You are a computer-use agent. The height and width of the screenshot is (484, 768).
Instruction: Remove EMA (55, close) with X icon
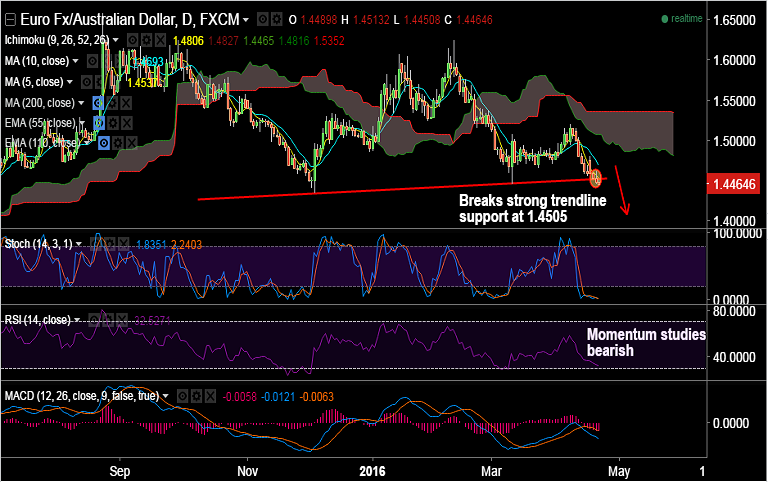[126, 123]
